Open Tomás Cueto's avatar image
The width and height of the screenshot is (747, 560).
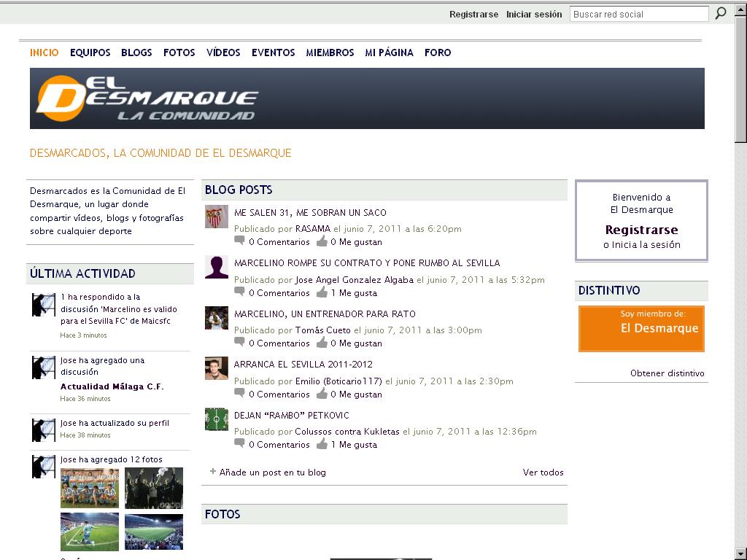[216, 318]
